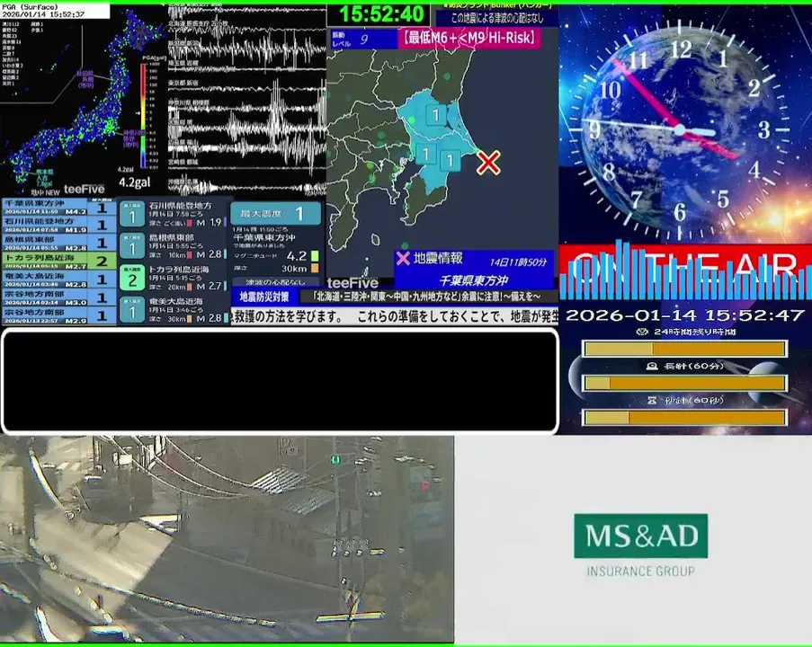Select the 宗谷地方南部 M2.9 history row
The height and width of the screenshot is (647, 812).
[58, 315]
